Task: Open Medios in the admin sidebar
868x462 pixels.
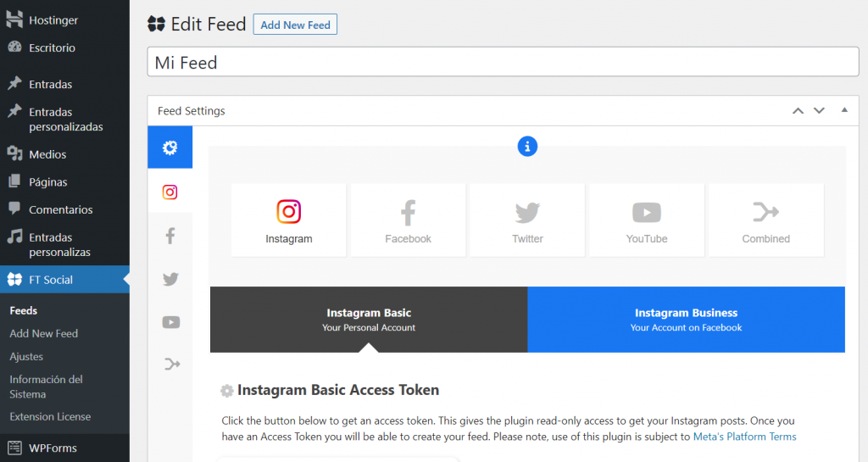Action: click(x=47, y=154)
